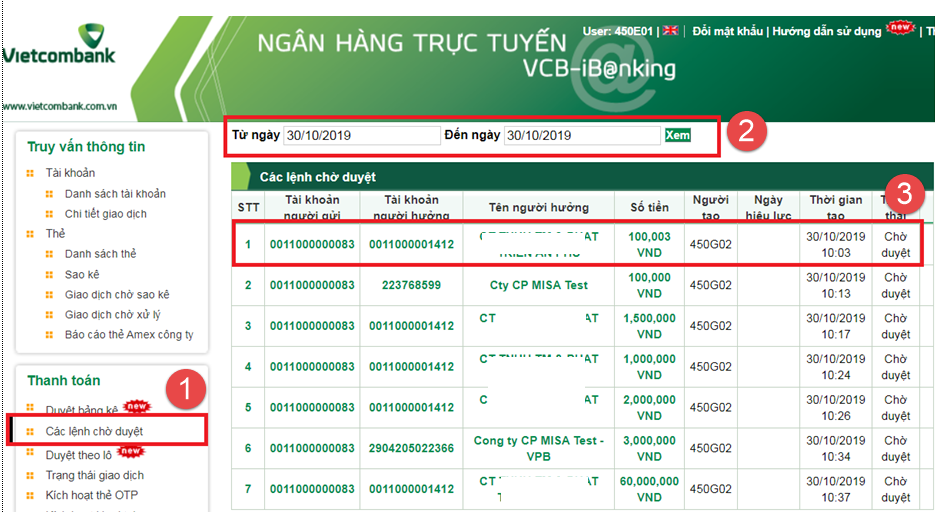This screenshot has width=935, height=512.
Task: Click the 100,003 VND amount
Action: (x=649, y=244)
